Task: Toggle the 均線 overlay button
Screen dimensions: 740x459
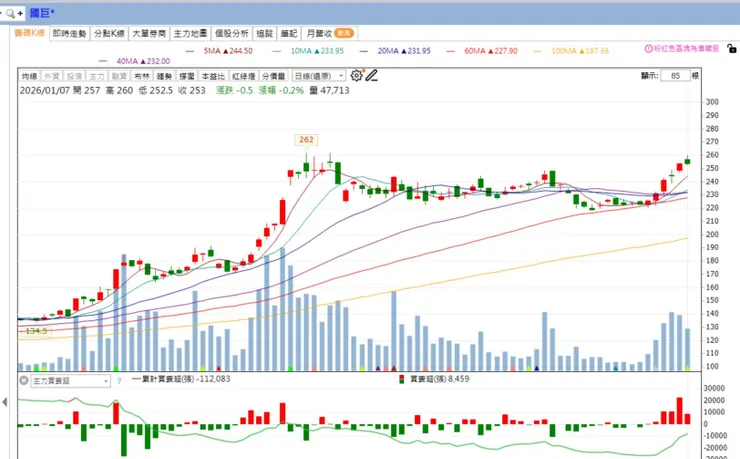Action: click(x=29, y=76)
